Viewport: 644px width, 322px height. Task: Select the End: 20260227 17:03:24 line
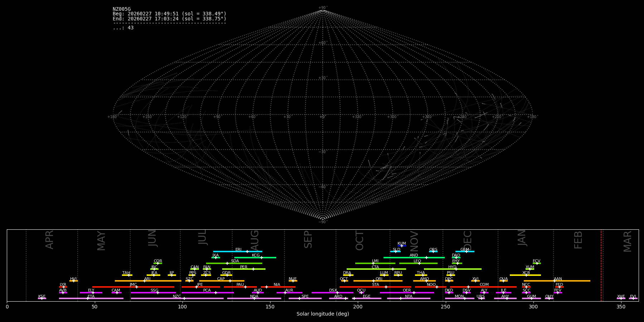pyautogui.click(x=170, y=19)
